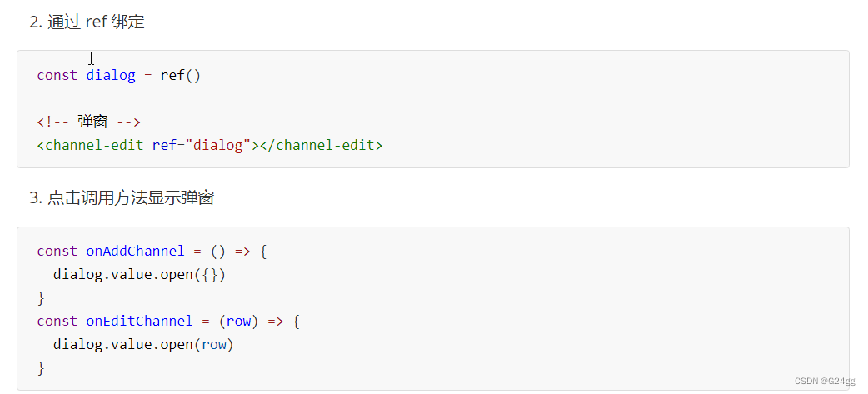Click the 'ref' attribute in channel-edit tag

click(x=164, y=146)
